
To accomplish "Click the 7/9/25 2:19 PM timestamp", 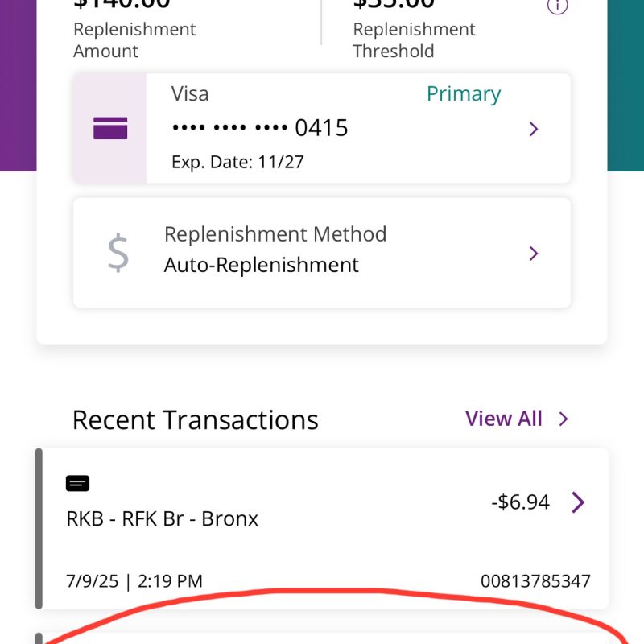I will (134, 580).
